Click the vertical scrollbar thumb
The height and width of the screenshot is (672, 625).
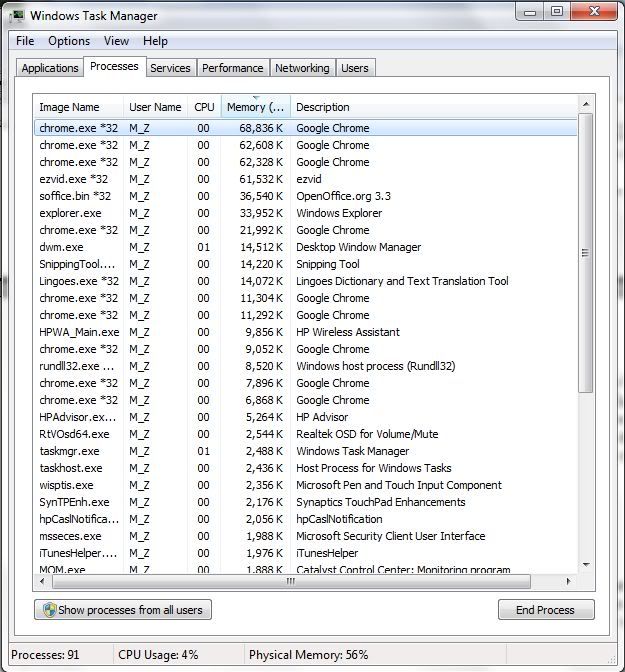click(x=585, y=253)
